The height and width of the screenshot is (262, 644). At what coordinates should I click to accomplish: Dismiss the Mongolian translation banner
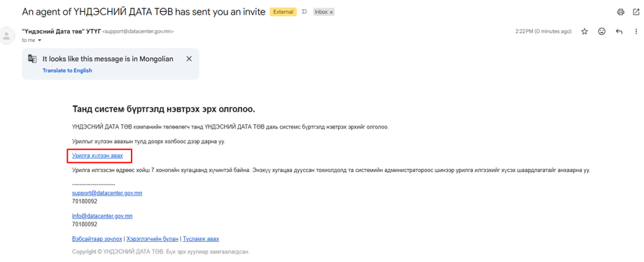[189, 59]
